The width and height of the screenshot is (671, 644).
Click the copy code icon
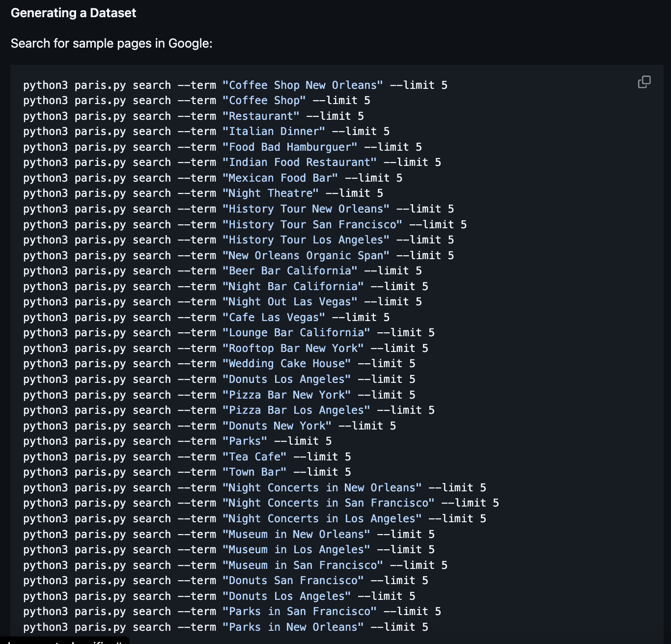point(643,82)
